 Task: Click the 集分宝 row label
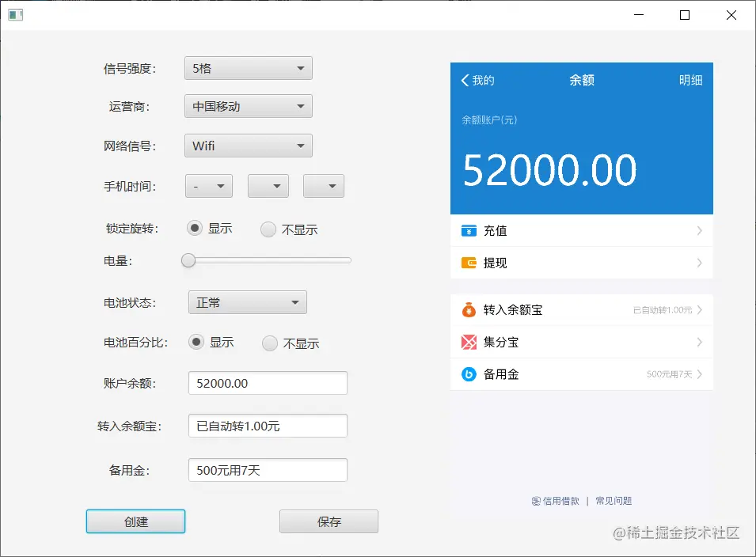pyautogui.click(x=501, y=342)
